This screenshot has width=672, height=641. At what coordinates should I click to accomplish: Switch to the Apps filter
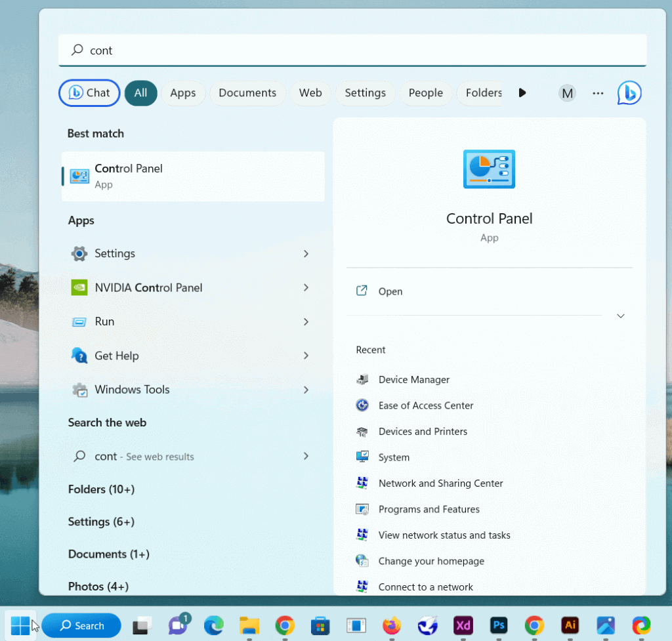point(183,93)
